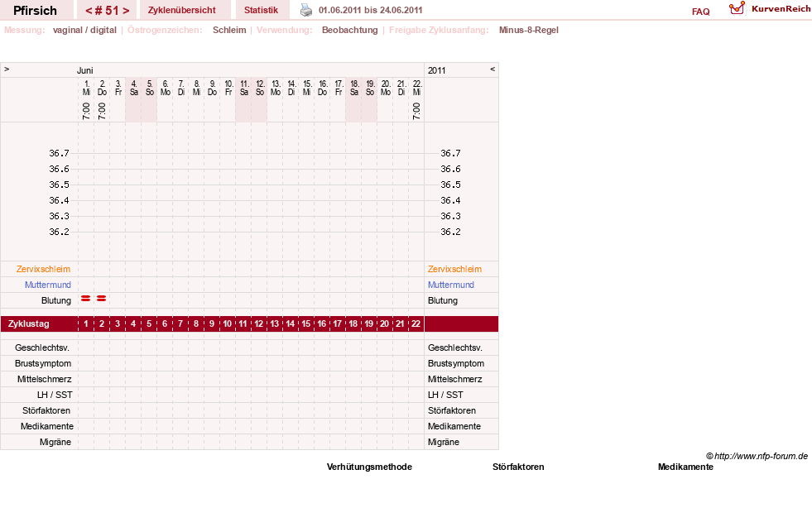Viewport: 812px width, 532px height.
Task: Select cycle day 14 in Zyklustag row
Action: click(291, 324)
